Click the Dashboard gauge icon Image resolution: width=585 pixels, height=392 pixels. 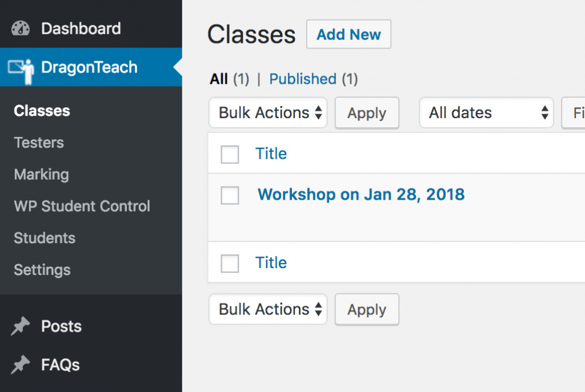tap(20, 29)
